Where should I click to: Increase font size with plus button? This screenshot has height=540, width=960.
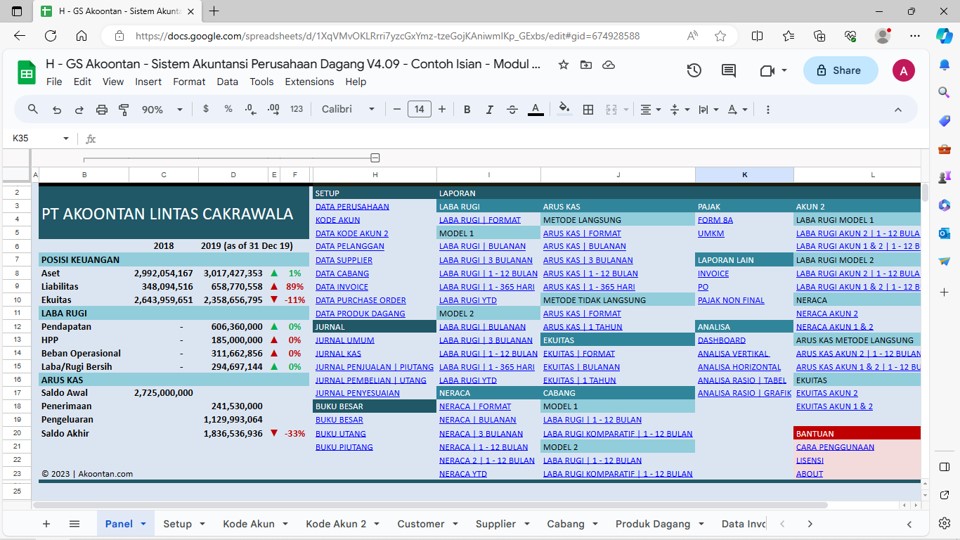click(x=442, y=109)
